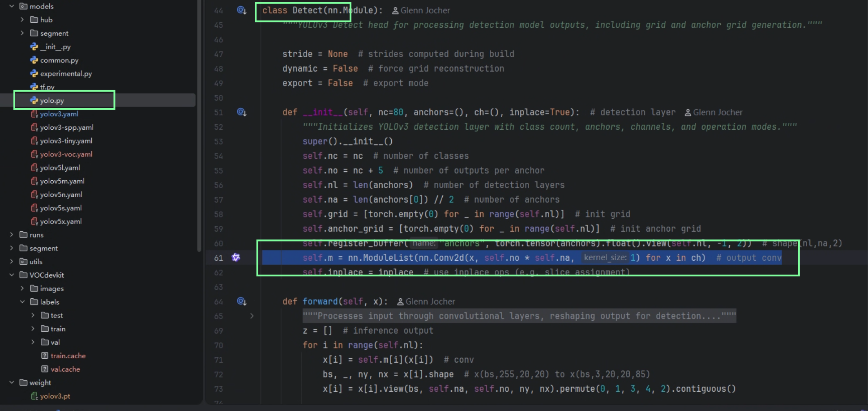Expand the runs folder
The width and height of the screenshot is (868, 411).
pyautogui.click(x=12, y=234)
